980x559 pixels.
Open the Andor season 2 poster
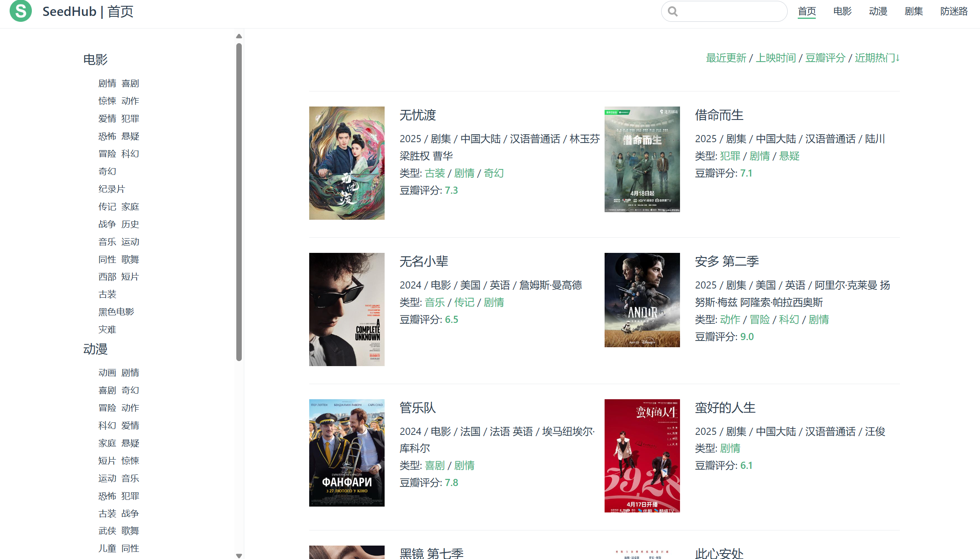642,300
